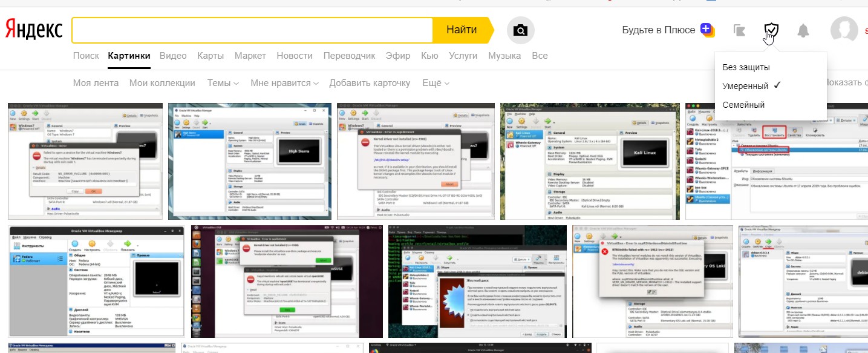Open search by image camera icon

coord(520,30)
